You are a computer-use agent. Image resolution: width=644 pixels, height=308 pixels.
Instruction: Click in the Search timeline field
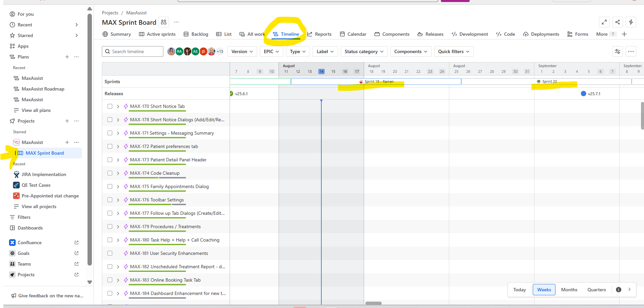(x=133, y=51)
